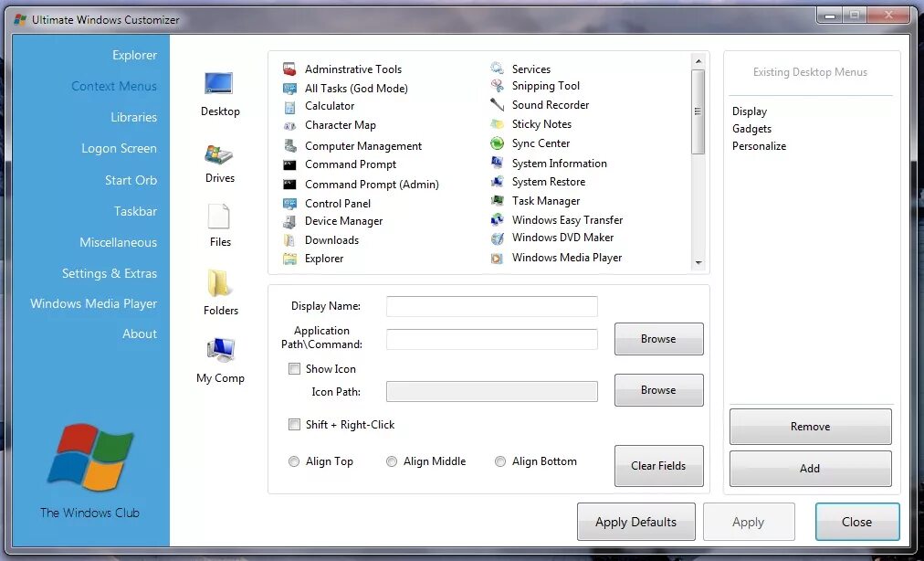
Task: Click the Services gear icon
Action: pos(498,69)
